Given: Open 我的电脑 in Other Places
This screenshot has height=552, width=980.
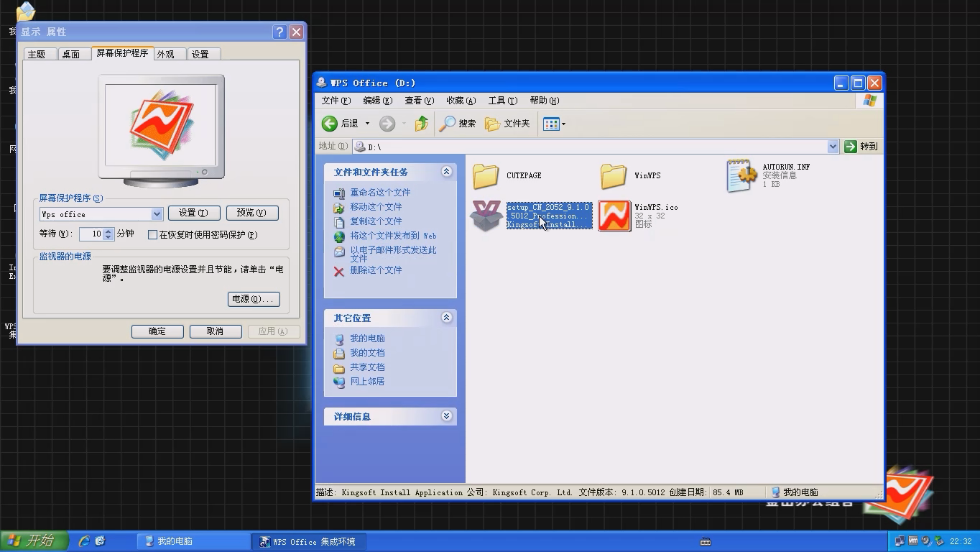Looking at the screenshot, I should point(367,339).
